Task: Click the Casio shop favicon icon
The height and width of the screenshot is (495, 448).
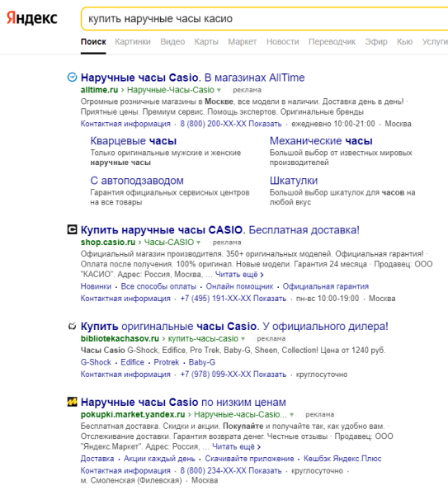Action: 72,229
